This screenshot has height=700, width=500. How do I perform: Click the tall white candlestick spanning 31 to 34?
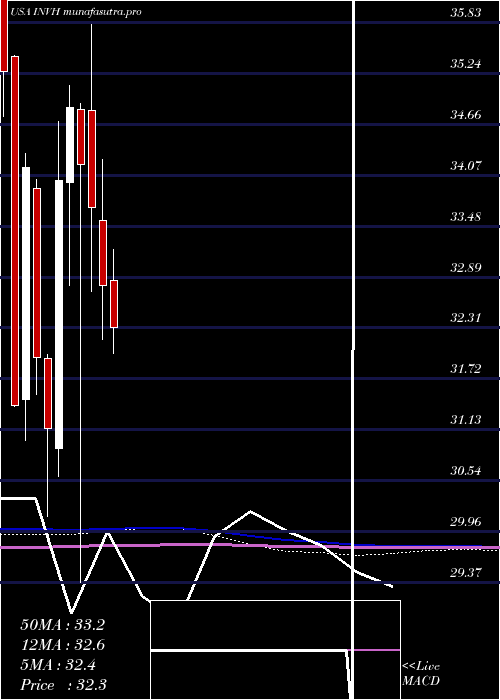59,314
